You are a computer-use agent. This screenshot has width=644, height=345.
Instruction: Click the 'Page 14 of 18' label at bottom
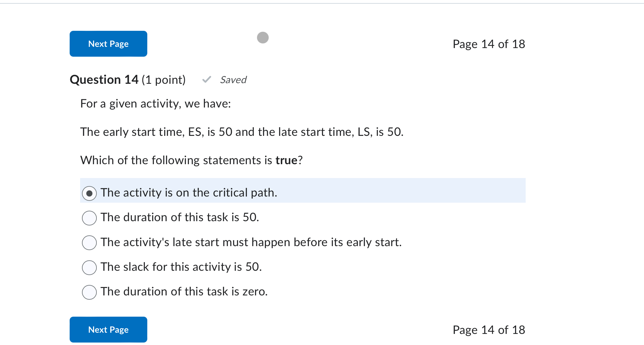[x=489, y=330]
